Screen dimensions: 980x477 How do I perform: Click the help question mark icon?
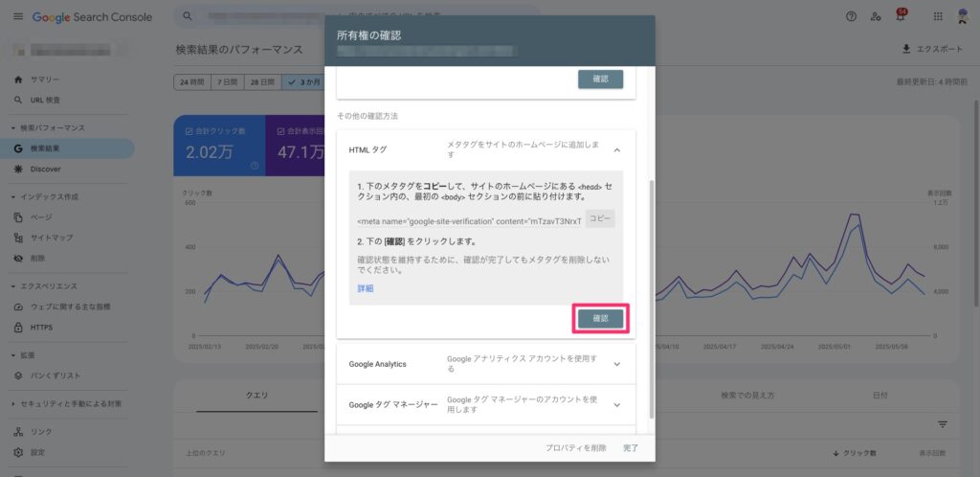(851, 17)
